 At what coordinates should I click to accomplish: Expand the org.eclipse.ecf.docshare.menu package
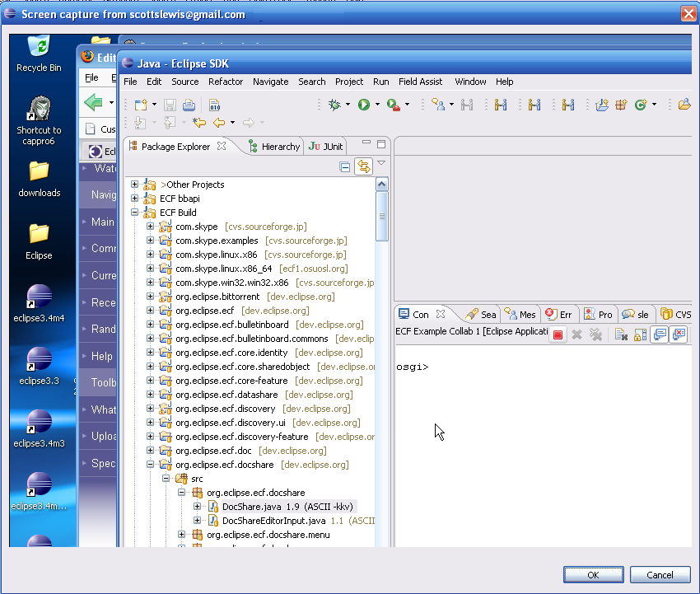[x=181, y=534]
